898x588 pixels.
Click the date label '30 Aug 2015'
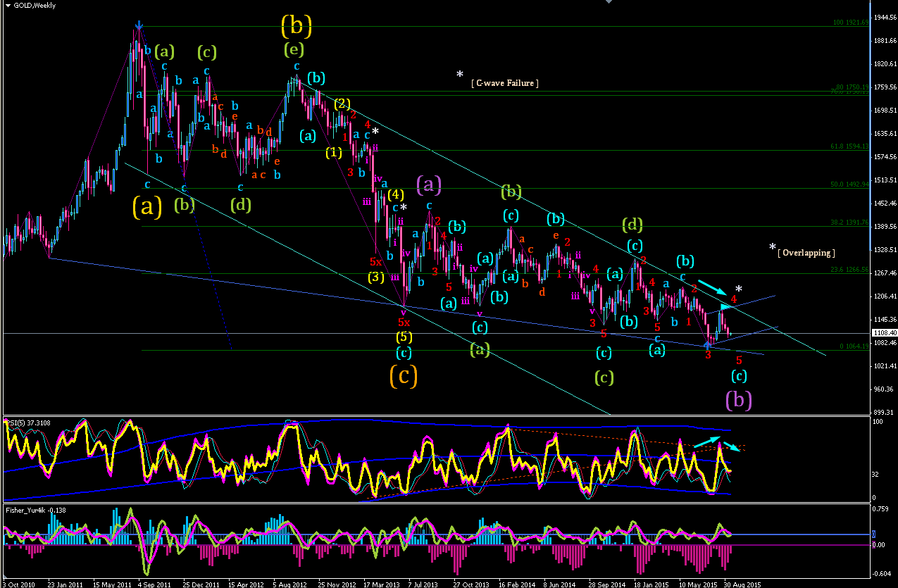742,584
